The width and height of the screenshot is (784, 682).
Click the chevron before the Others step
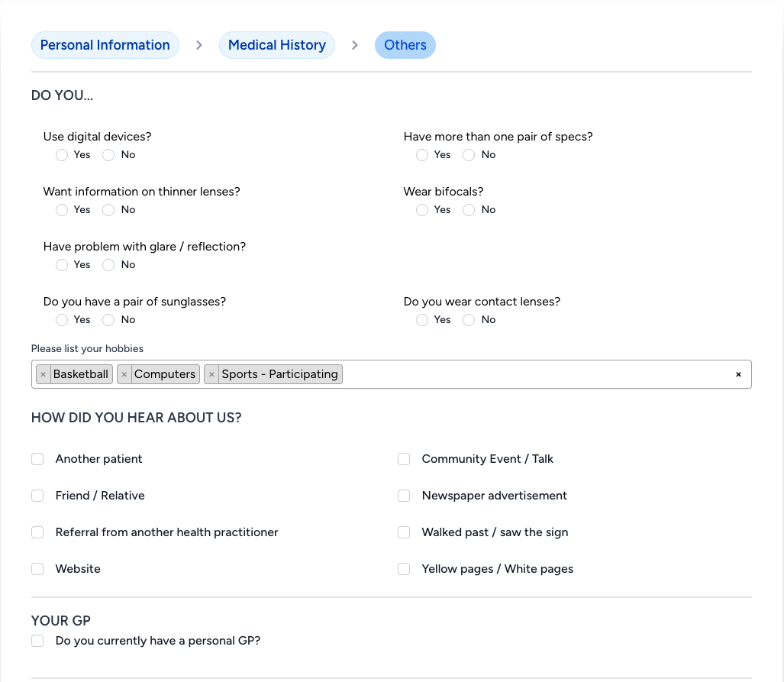354,45
